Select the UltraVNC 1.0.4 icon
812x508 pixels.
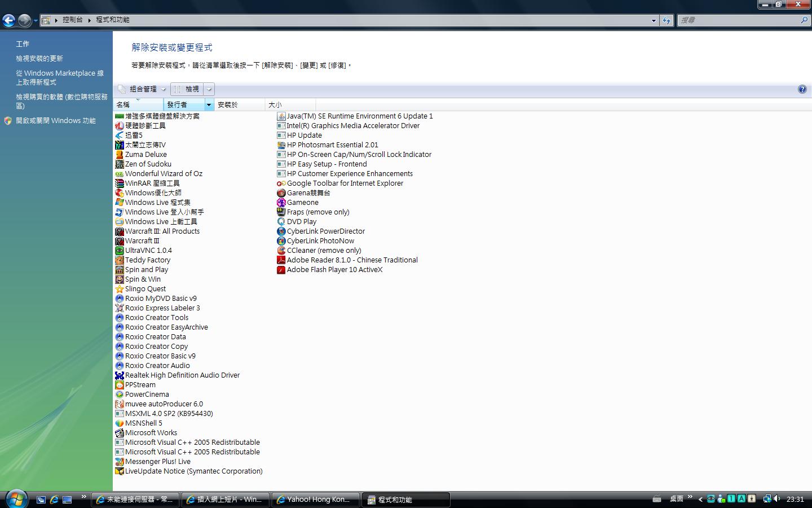(120, 251)
